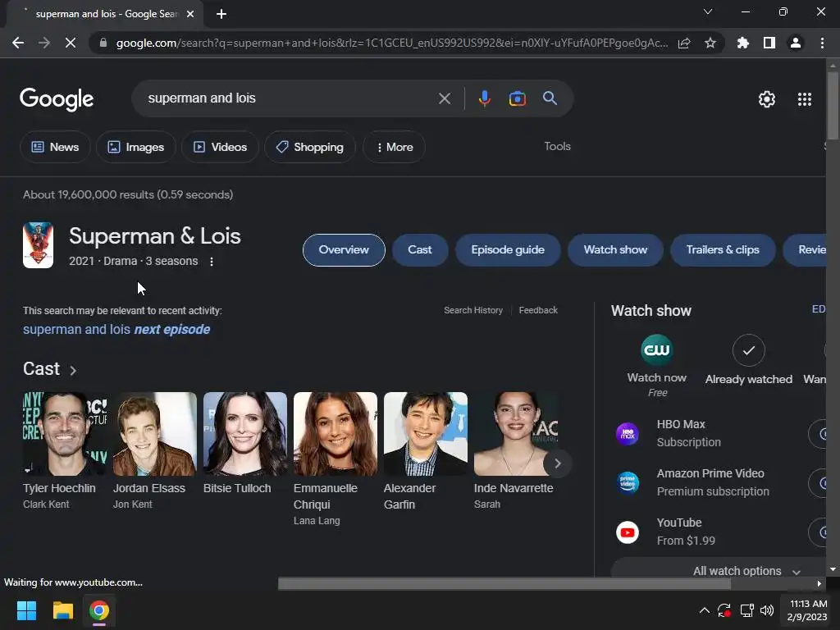
Task: Open Search History link
Action: tap(473, 310)
